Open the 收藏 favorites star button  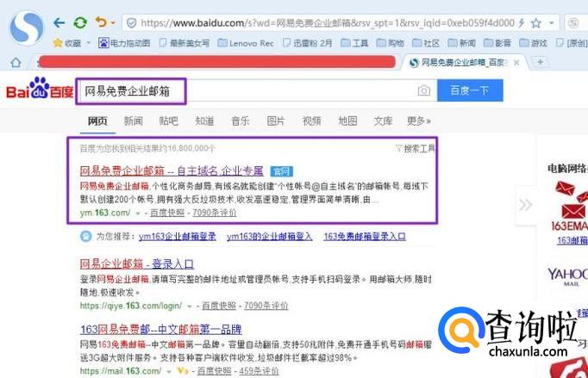[x=67, y=43]
